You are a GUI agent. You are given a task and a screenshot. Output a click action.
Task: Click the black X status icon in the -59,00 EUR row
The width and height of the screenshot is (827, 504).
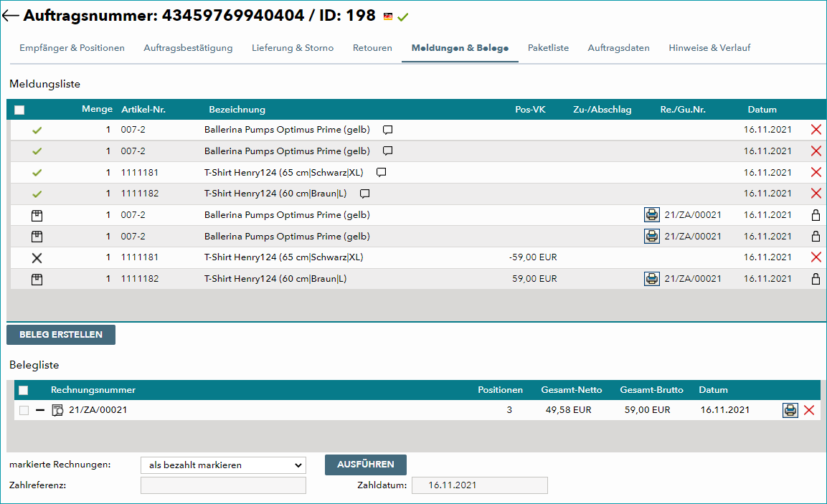(37, 258)
